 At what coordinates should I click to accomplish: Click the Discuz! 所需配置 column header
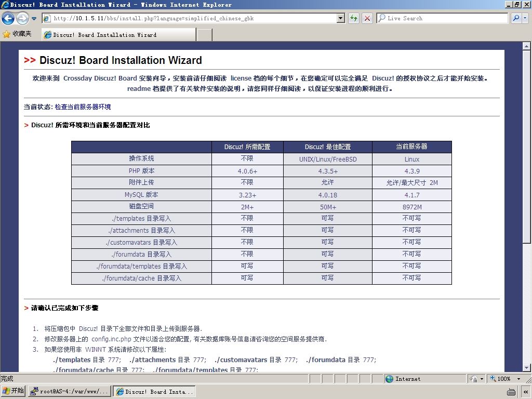(x=247, y=147)
